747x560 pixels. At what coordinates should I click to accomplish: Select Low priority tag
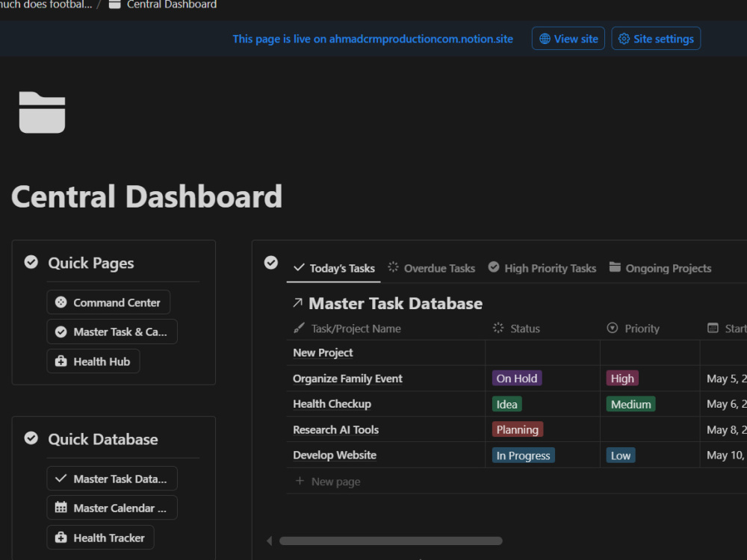click(621, 455)
